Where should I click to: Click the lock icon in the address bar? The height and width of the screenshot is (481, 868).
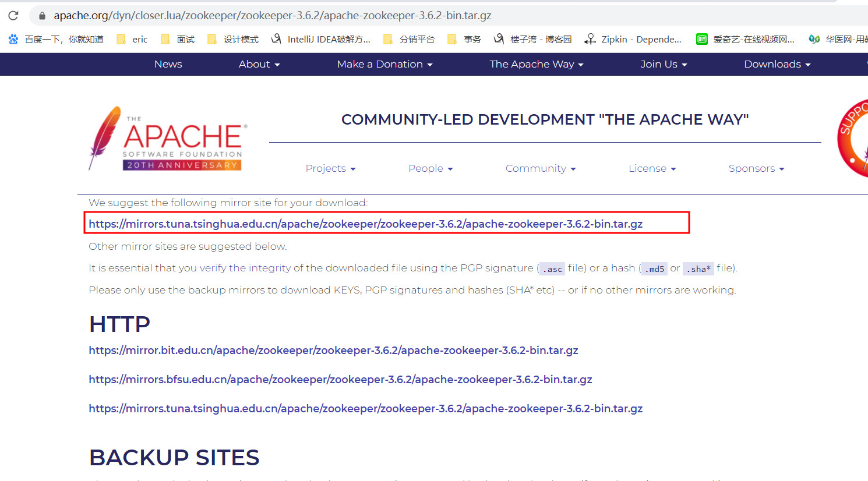[42, 16]
